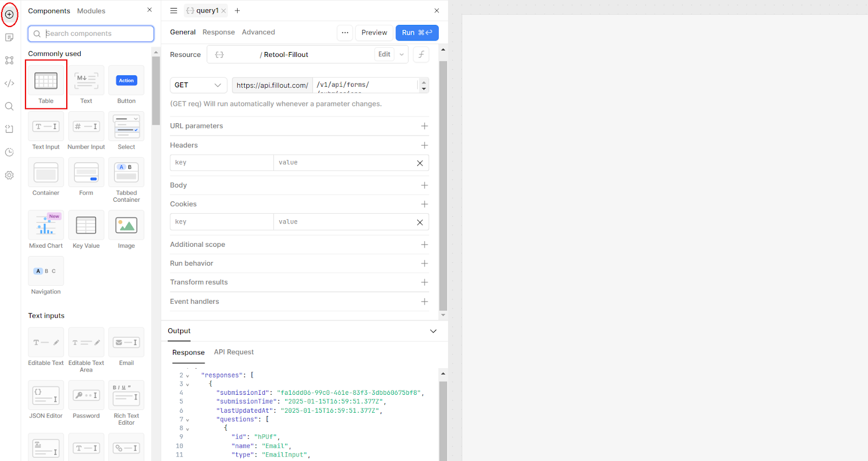Open the settings gear icon in sidebar
The width and height of the screenshot is (868, 461).
(9, 175)
